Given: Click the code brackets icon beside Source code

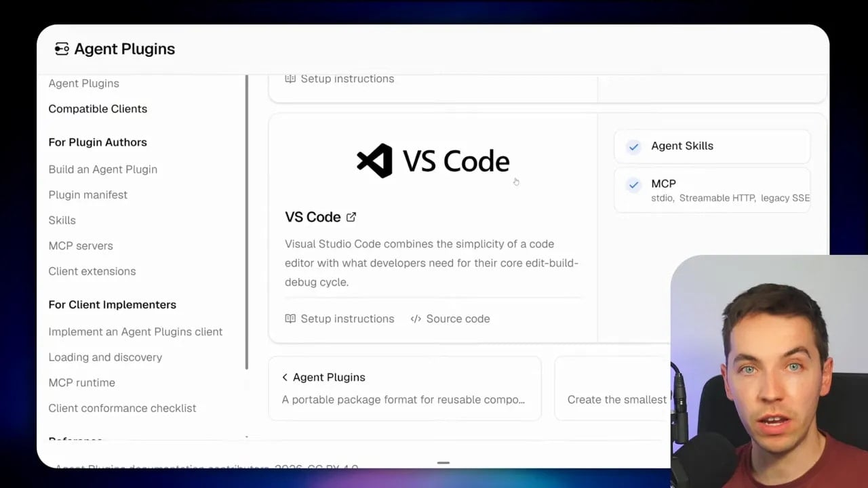Looking at the screenshot, I should (x=416, y=319).
